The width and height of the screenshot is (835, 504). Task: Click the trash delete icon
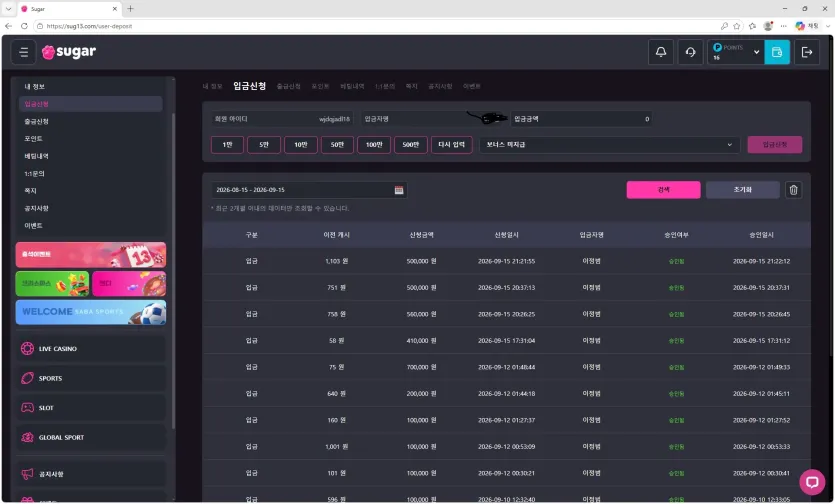pyautogui.click(x=793, y=190)
